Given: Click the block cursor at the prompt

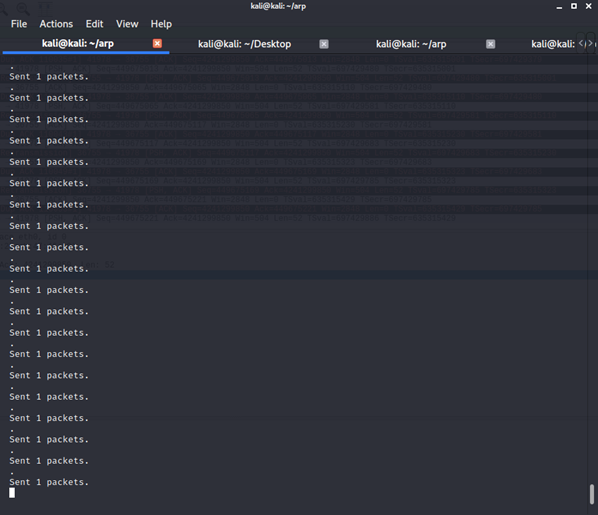Looking at the screenshot, I should coord(12,493).
